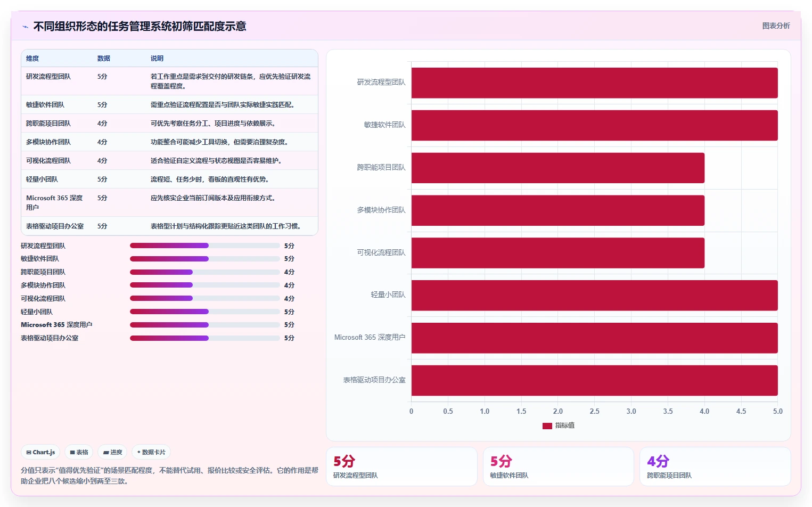Image resolution: width=812 pixels, height=507 pixels.
Task: Click the Microsoft 365 深度用户 chart bar
Action: [594, 338]
